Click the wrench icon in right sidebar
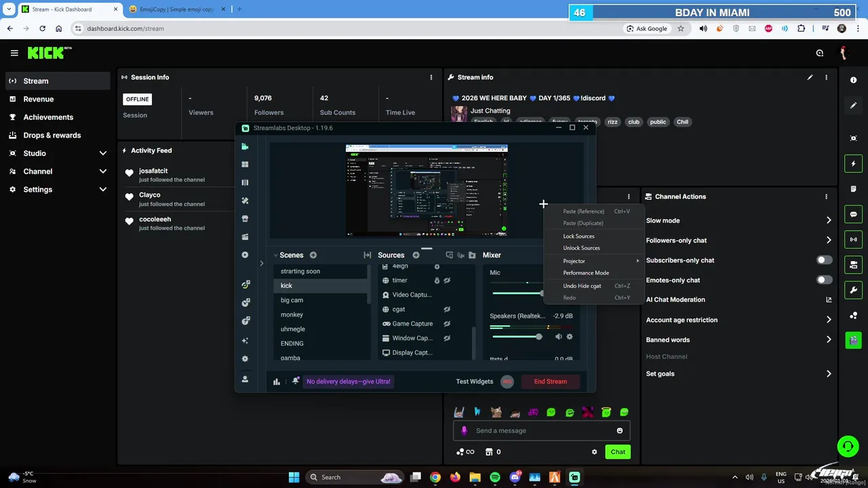 coord(854,290)
